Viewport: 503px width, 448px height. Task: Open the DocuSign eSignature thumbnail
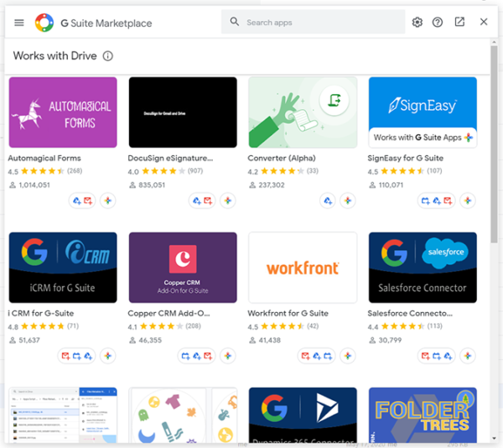click(x=183, y=112)
